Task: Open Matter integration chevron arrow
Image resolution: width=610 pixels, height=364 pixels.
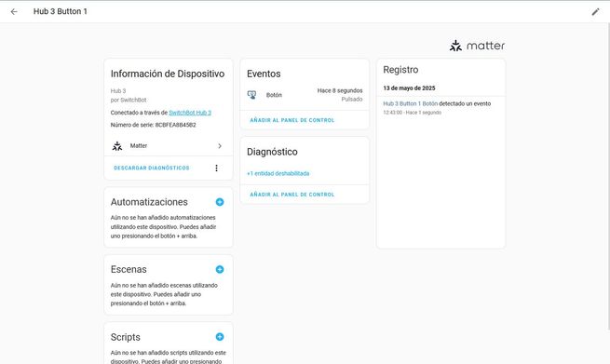Action: (x=220, y=146)
